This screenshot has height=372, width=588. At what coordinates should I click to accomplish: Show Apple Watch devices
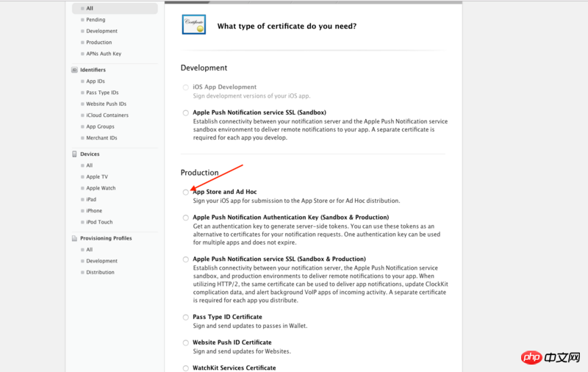101,188
